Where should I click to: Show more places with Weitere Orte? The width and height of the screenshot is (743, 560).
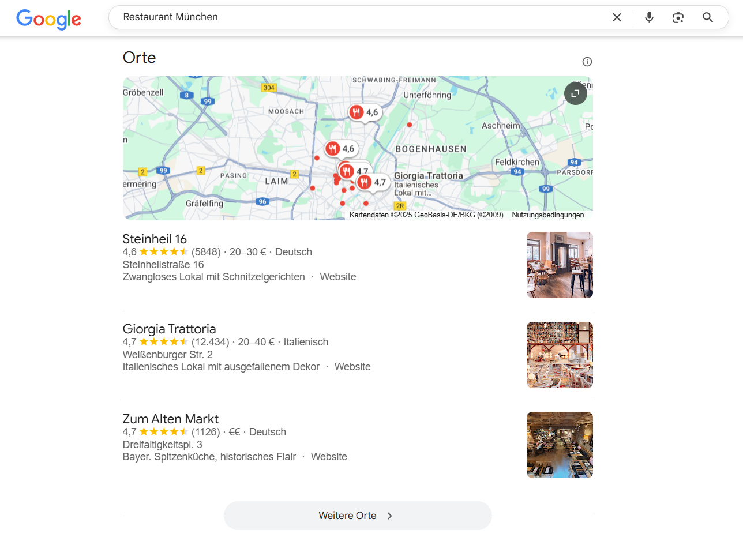click(x=357, y=516)
